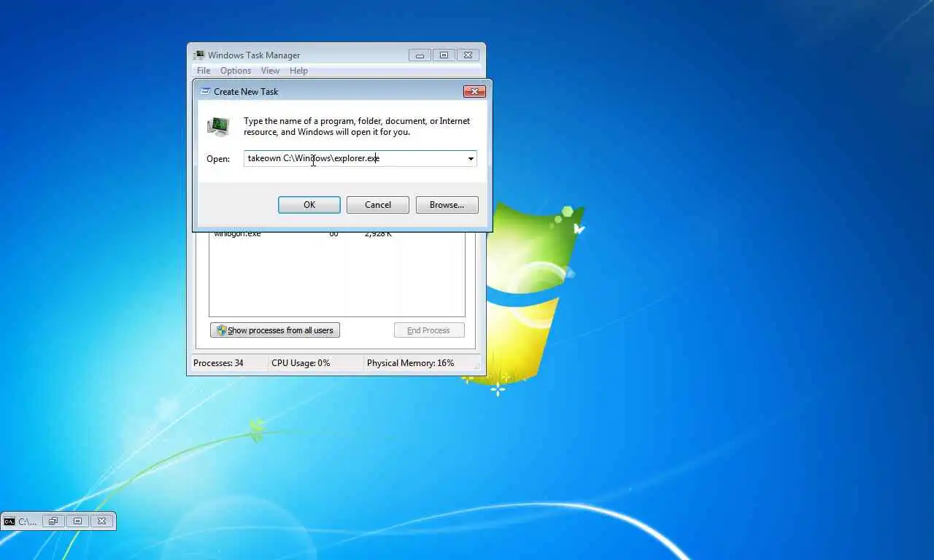
Task: Click the Create New Task title icon
Action: (206, 92)
